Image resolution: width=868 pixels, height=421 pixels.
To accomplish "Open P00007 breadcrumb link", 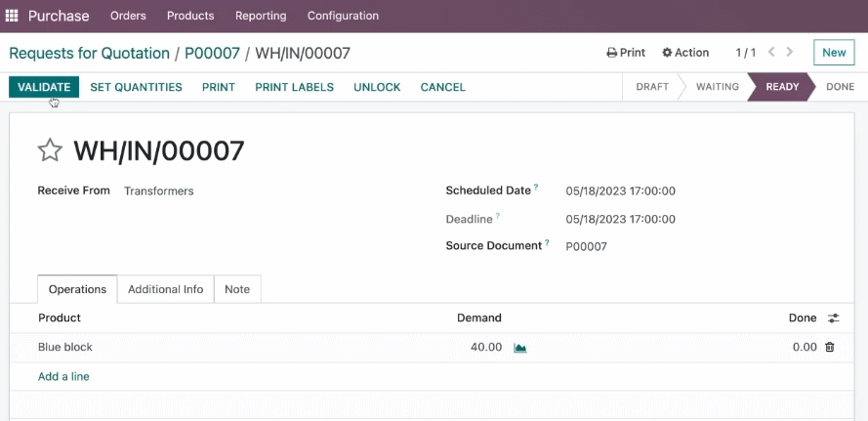I will pyautogui.click(x=212, y=53).
